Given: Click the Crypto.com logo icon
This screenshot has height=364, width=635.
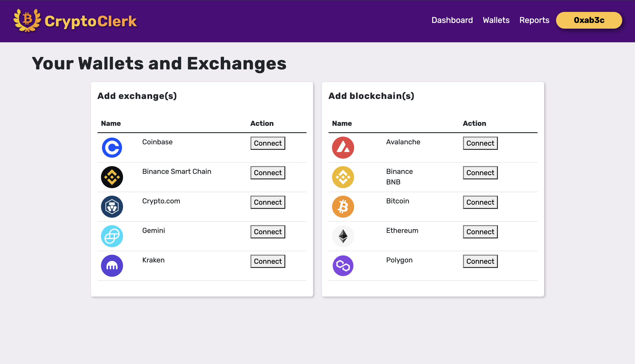Looking at the screenshot, I should (x=112, y=206).
